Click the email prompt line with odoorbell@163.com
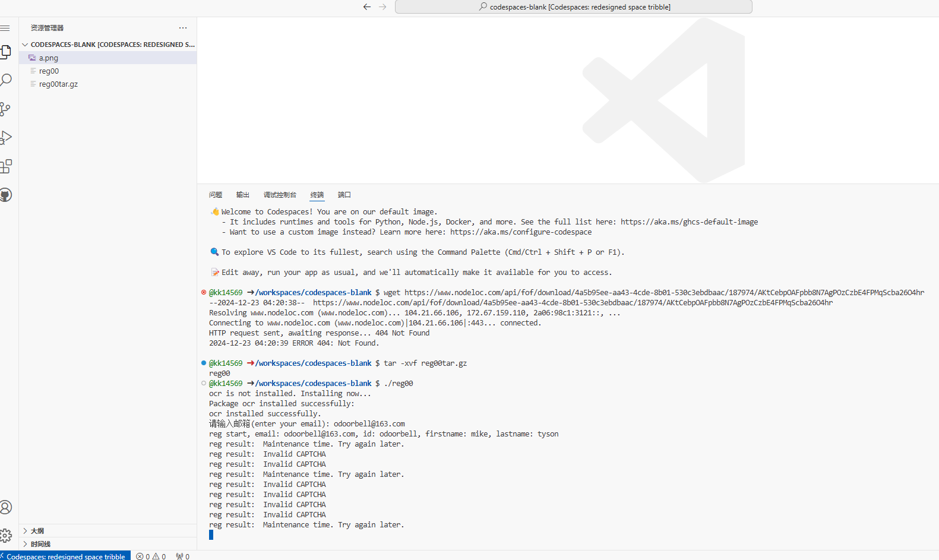This screenshot has width=939, height=560. [x=307, y=424]
